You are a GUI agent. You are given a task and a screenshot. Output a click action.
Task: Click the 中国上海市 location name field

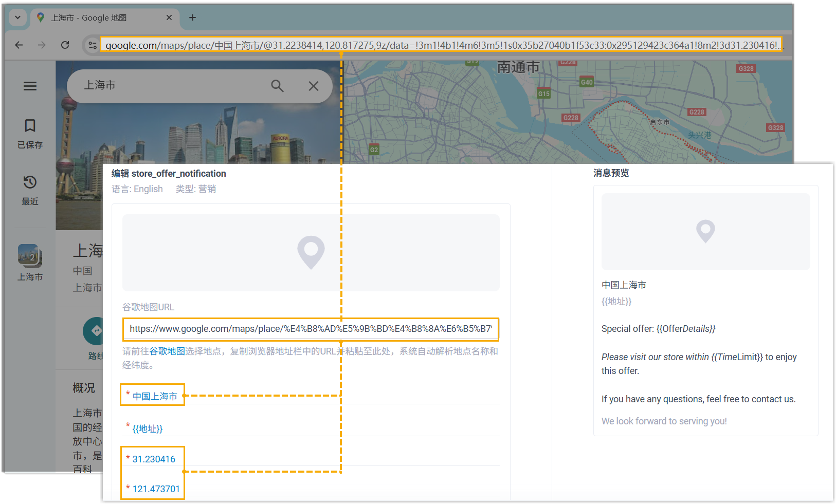coord(155,396)
